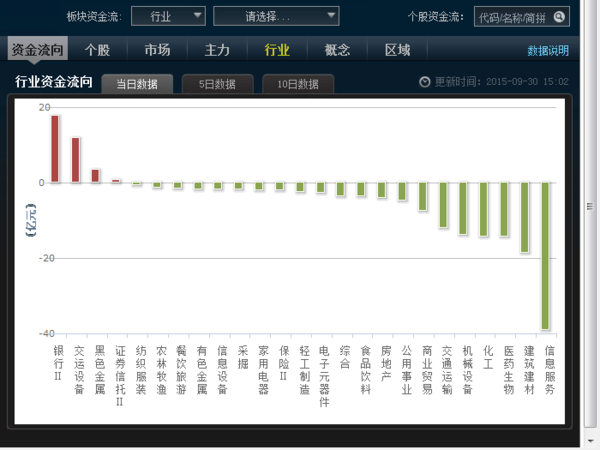Click the 建筑建材 green bar
This screenshot has height=450, width=600.
pyautogui.click(x=525, y=217)
